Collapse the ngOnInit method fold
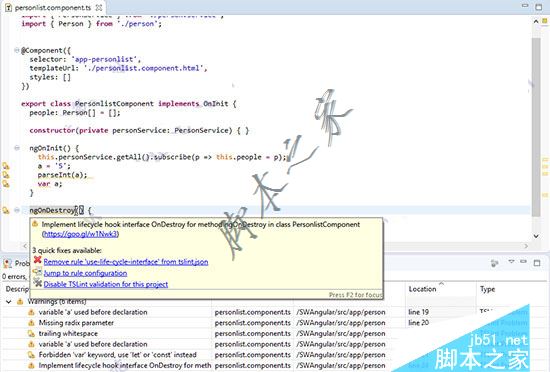 pyautogui.click(x=16, y=148)
